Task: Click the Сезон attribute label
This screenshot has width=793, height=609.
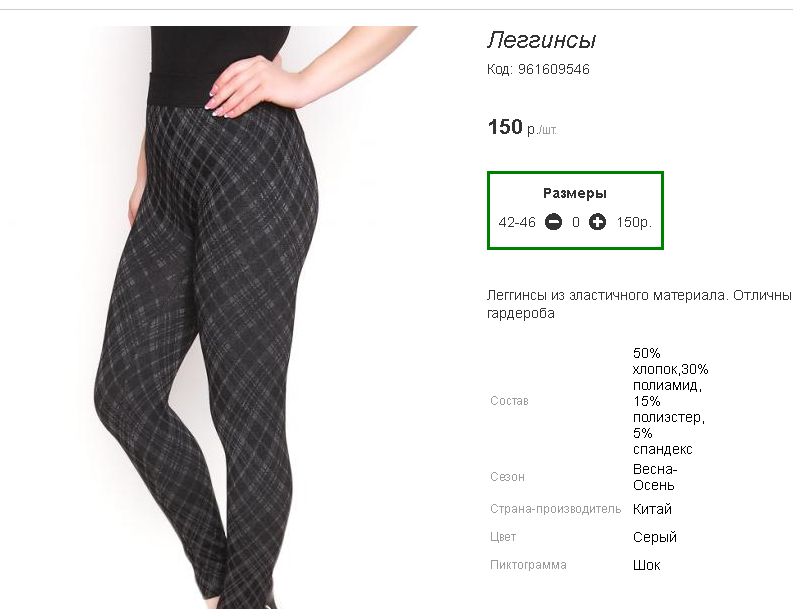Action: tap(507, 477)
